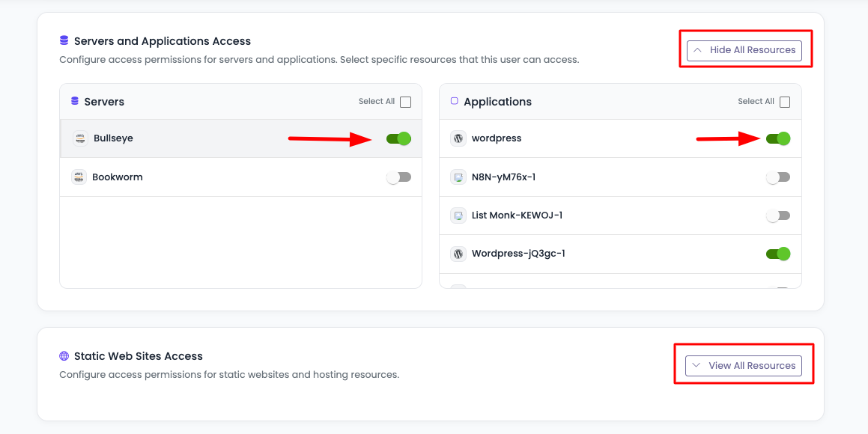868x434 pixels.
Task: Click the Wordpress-jQ3gc-1 logo icon
Action: pyautogui.click(x=458, y=254)
